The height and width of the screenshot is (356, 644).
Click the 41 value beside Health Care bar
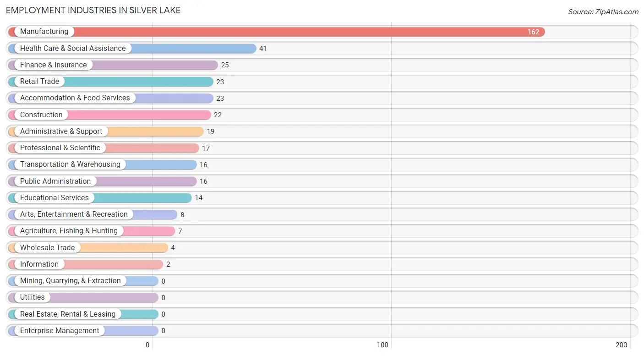click(x=263, y=49)
